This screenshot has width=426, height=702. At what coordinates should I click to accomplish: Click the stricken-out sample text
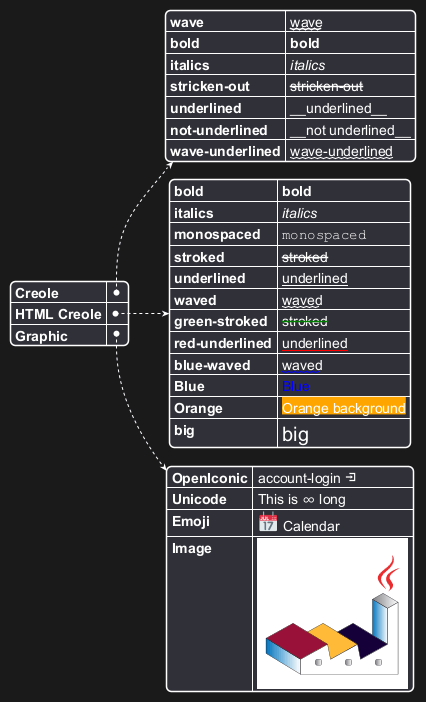coord(327,86)
